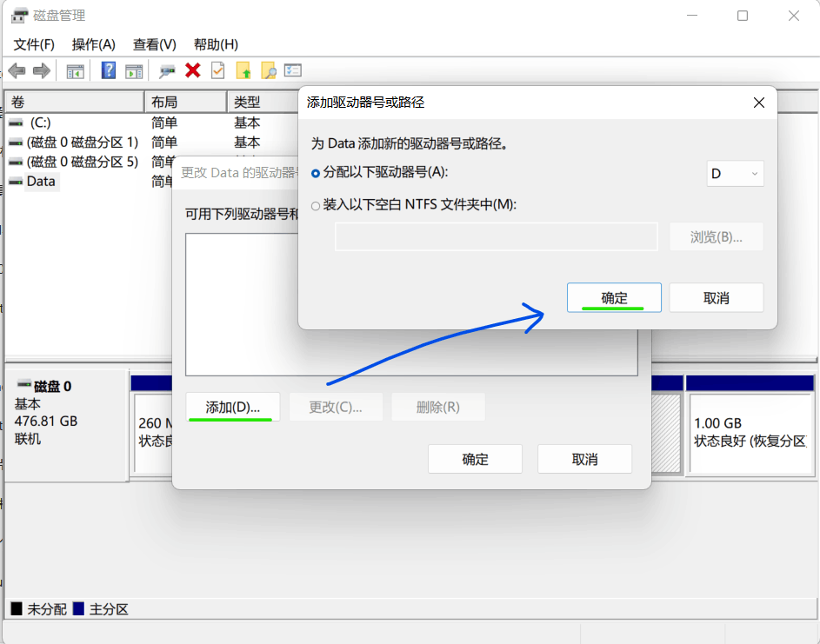820x644 pixels.
Task: Click 确定 in the change drive letter dialog
Action: [x=475, y=459]
